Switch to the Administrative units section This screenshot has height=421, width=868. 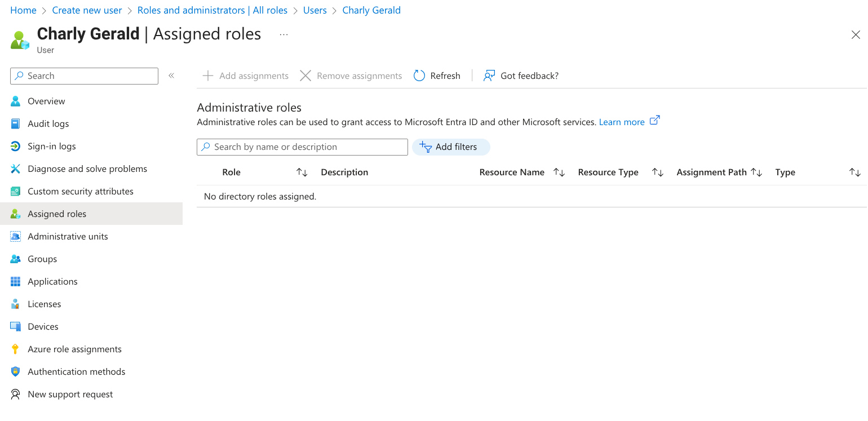68,236
